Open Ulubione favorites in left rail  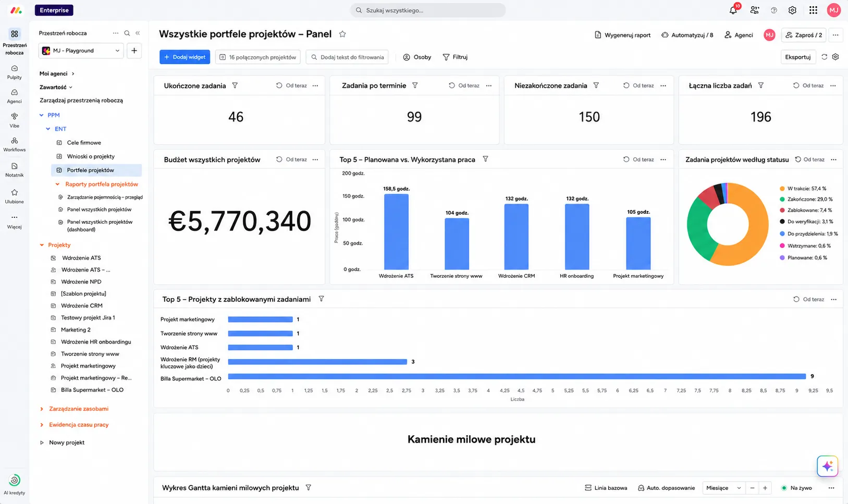click(x=15, y=196)
